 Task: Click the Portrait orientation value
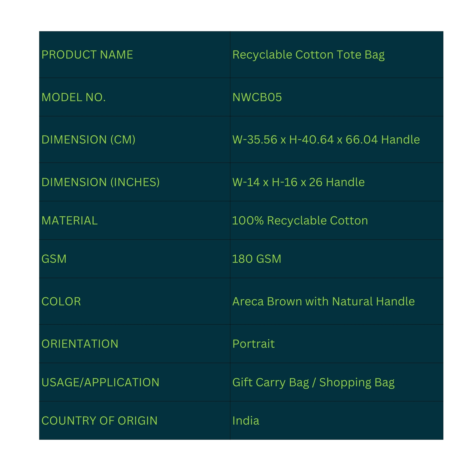pyautogui.click(x=253, y=344)
